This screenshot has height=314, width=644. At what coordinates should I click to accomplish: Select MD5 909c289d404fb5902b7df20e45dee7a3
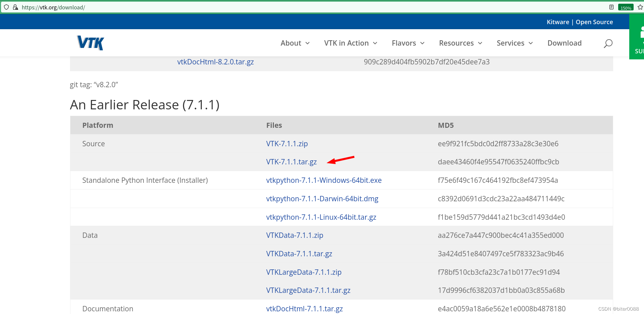tap(427, 62)
